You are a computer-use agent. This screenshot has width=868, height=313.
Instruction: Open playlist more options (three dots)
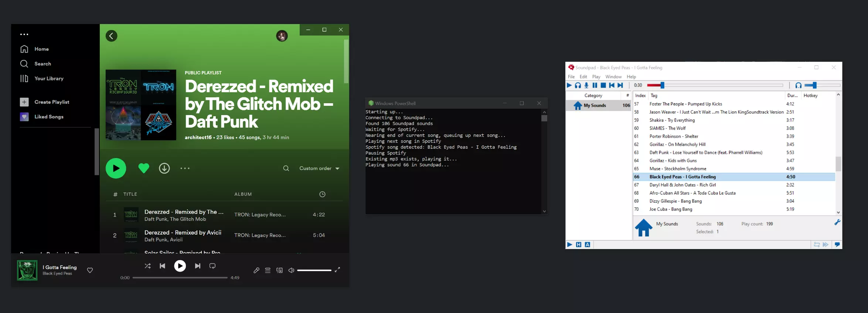tap(185, 168)
